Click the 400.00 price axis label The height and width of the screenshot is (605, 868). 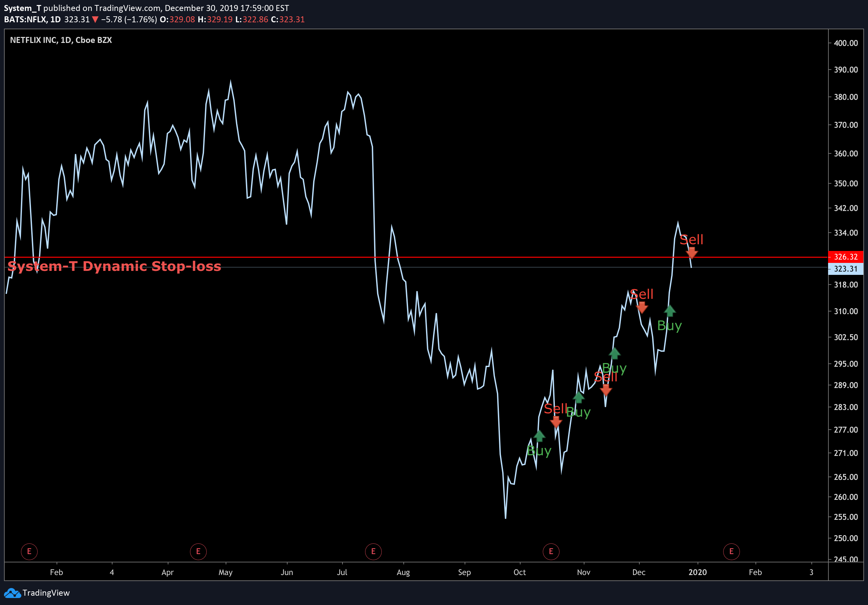(x=846, y=43)
